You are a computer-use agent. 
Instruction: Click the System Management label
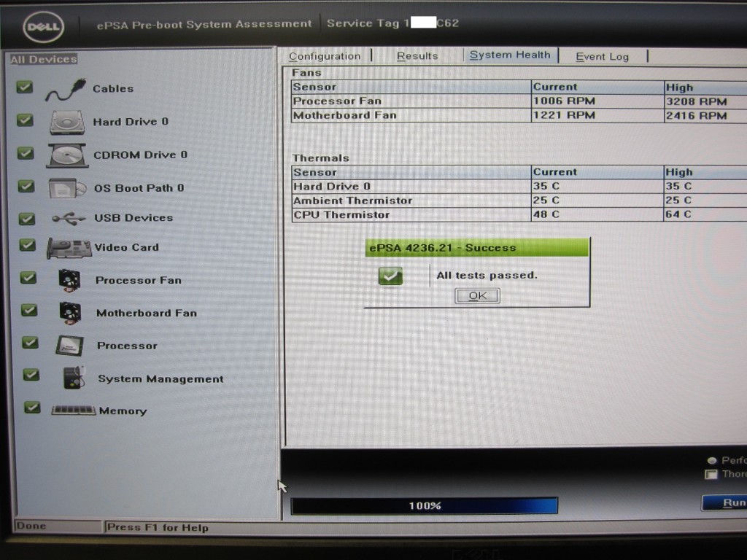click(160, 379)
